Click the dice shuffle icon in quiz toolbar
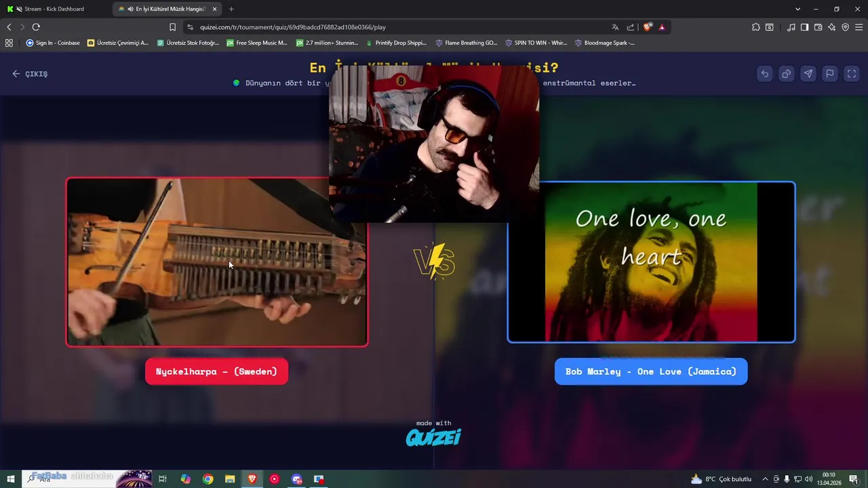Viewport: 868px width, 488px height. [787, 74]
